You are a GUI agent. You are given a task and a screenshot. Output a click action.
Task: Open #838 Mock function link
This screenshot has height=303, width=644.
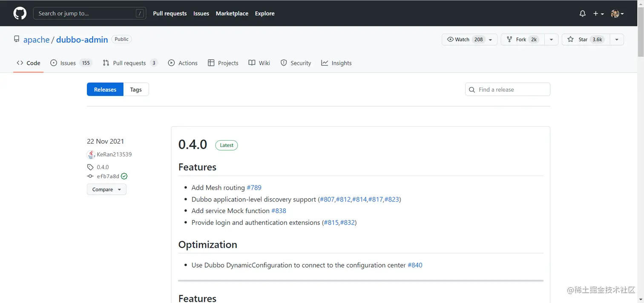pyautogui.click(x=279, y=211)
